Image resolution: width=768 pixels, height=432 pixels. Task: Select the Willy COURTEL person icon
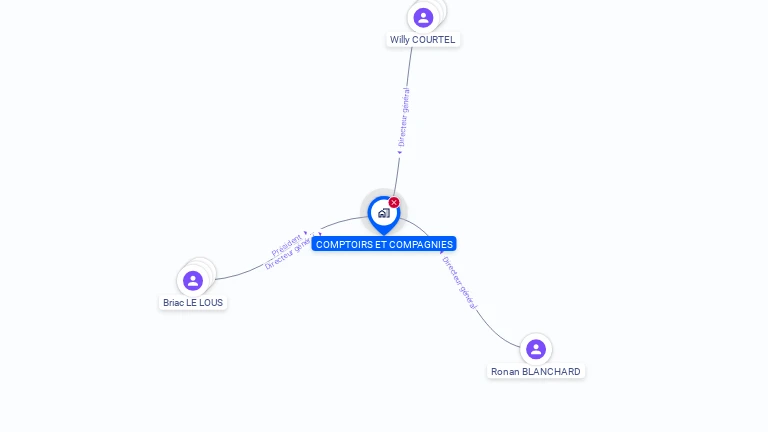click(x=423, y=18)
